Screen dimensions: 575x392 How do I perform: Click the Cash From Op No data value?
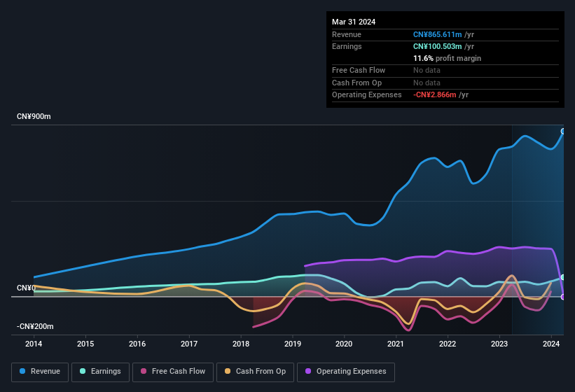point(427,83)
